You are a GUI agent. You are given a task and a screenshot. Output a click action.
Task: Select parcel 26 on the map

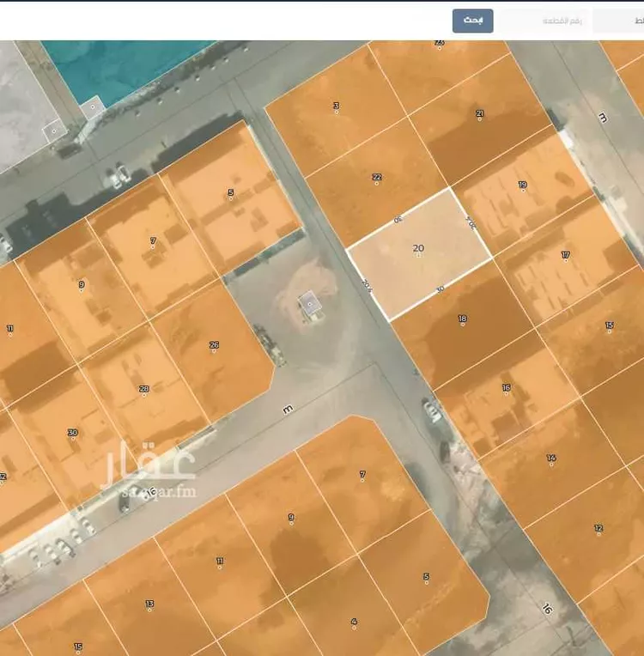[x=214, y=351]
